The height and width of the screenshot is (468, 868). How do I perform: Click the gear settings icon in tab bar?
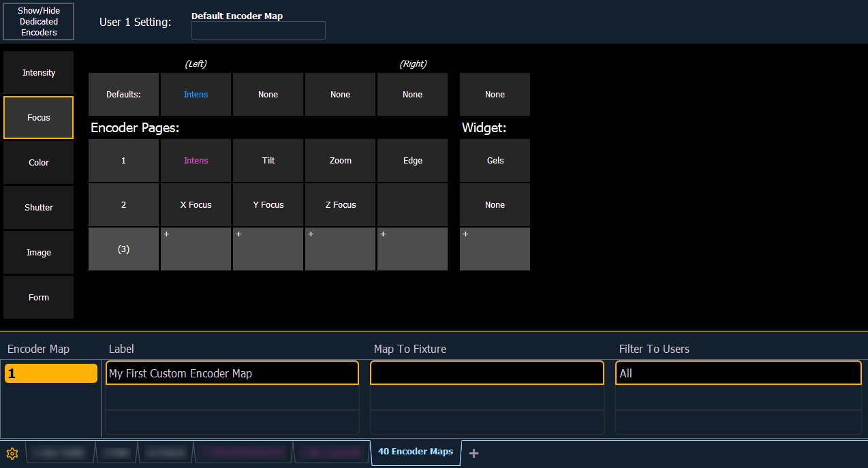(12, 454)
